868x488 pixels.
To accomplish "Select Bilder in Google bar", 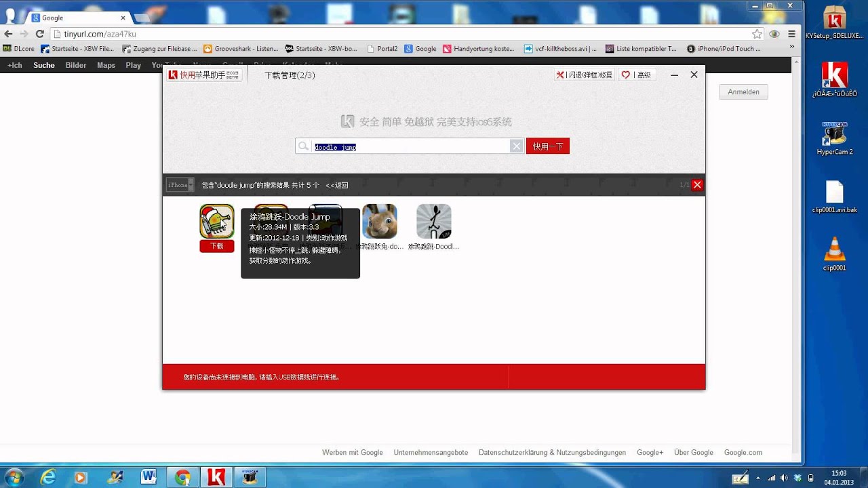I will pyautogui.click(x=76, y=65).
